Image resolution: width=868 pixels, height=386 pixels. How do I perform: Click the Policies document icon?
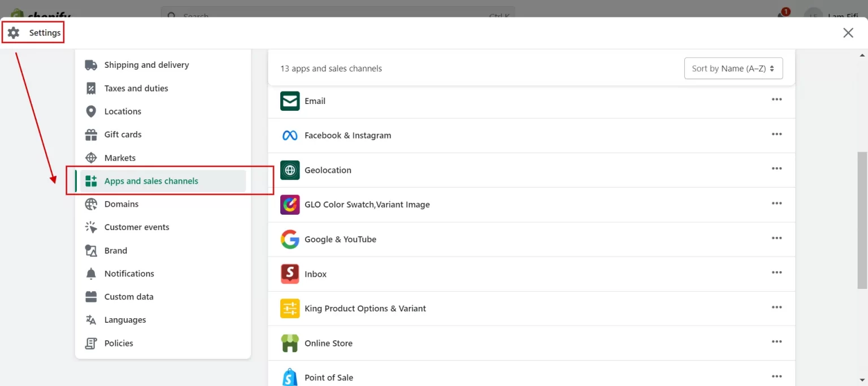coord(91,343)
